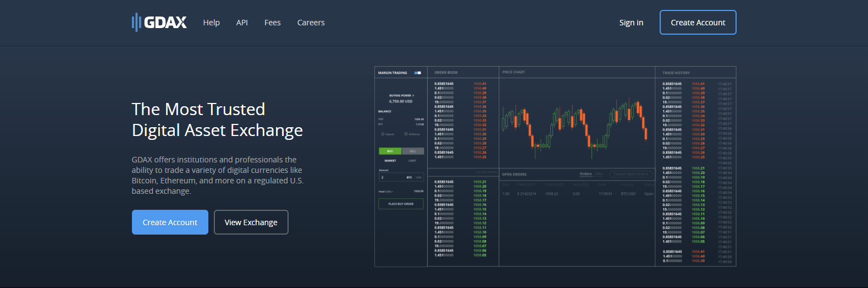Choose LIMIT order type in preview
This screenshot has width=868, height=288.
tap(412, 161)
